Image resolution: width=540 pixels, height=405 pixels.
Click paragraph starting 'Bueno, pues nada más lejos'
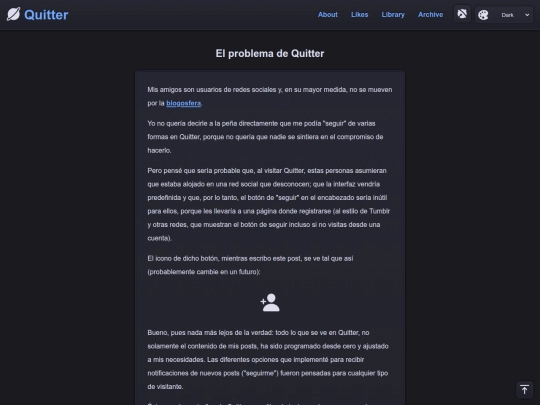(270, 360)
